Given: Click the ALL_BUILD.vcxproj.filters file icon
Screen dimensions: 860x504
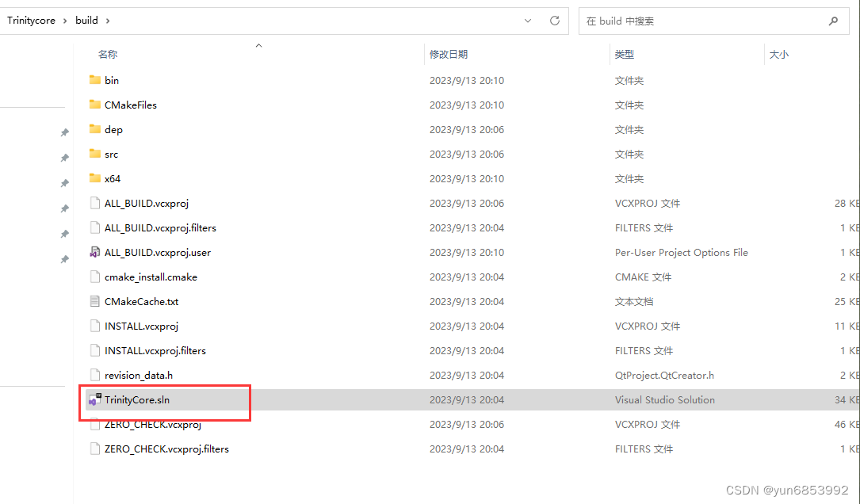Looking at the screenshot, I should click(x=95, y=227).
